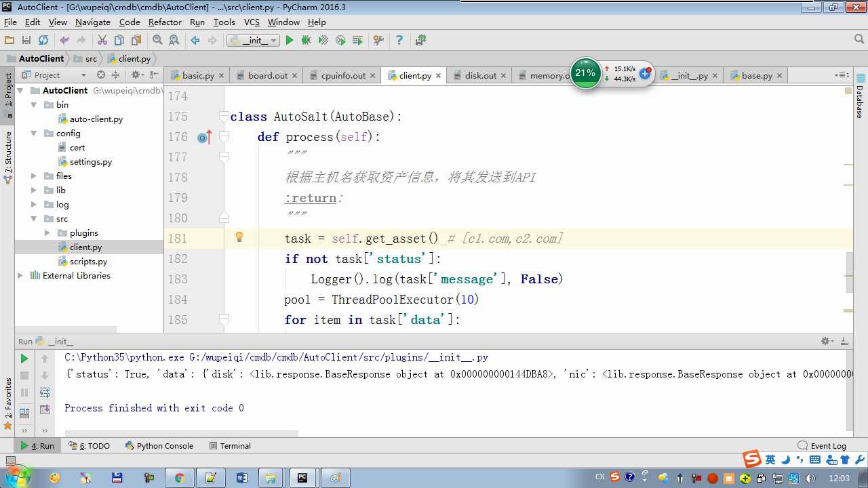
Task: Expand the files folder
Action: pyautogui.click(x=34, y=176)
